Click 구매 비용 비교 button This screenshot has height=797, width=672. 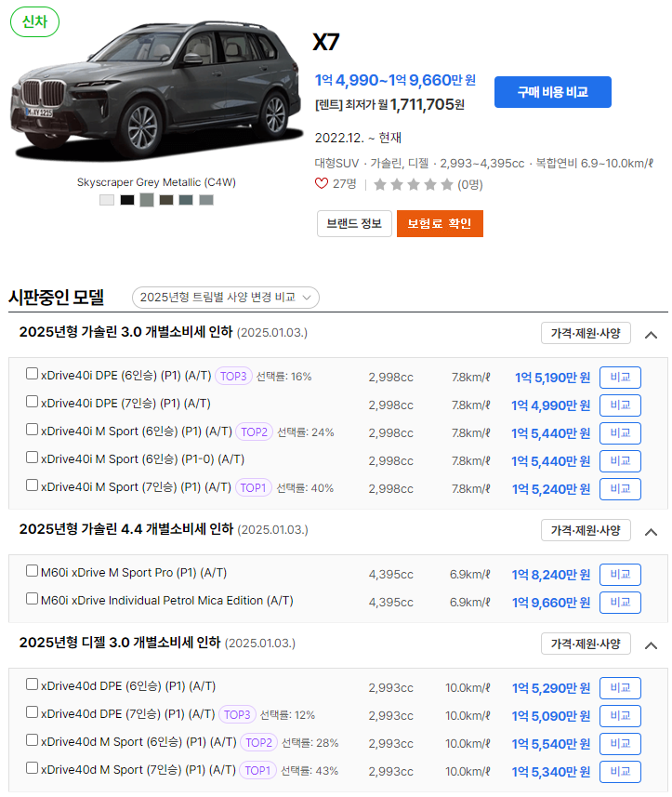pos(553,92)
